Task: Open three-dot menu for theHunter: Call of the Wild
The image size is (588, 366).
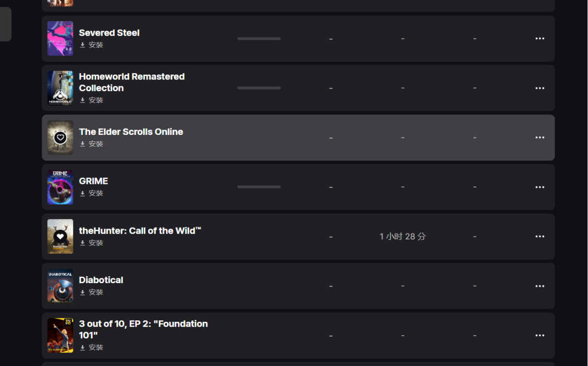Action: pyautogui.click(x=539, y=236)
